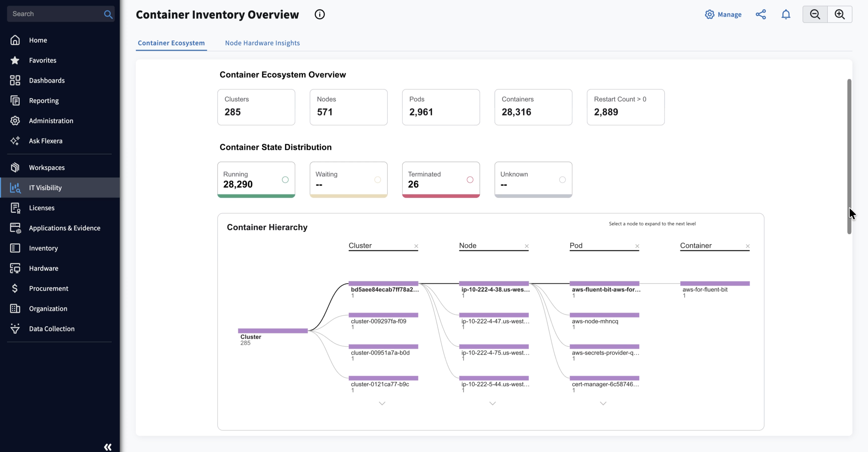Open the Data Collection funnel icon

[x=15, y=329]
